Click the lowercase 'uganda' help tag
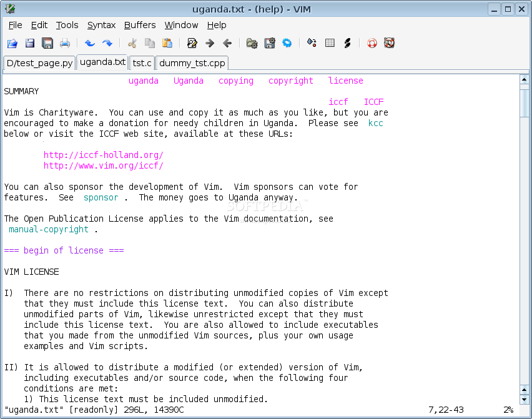Image resolution: width=532 pixels, height=419 pixels. pos(143,81)
